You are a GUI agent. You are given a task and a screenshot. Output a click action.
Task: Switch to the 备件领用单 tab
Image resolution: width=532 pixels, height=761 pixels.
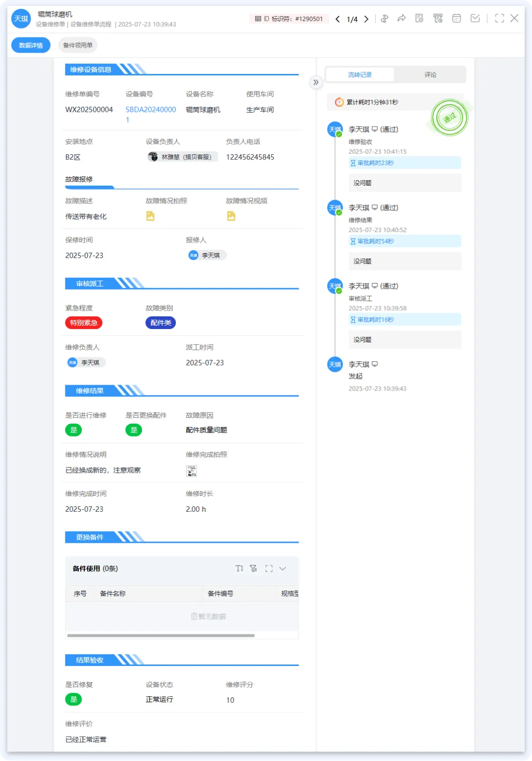tap(78, 45)
